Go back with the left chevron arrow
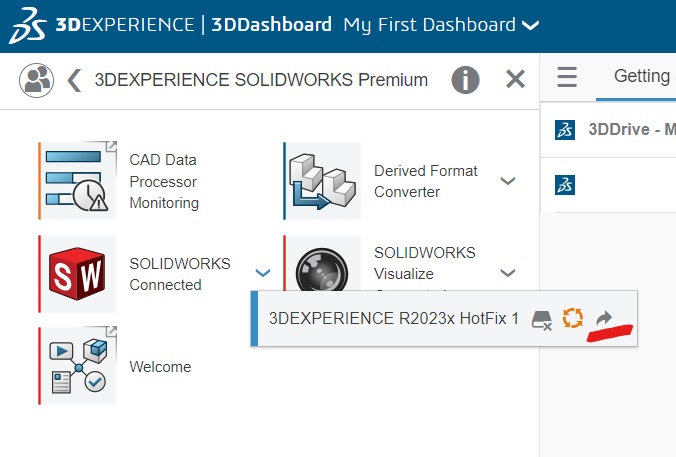The width and height of the screenshot is (676, 457). point(75,80)
